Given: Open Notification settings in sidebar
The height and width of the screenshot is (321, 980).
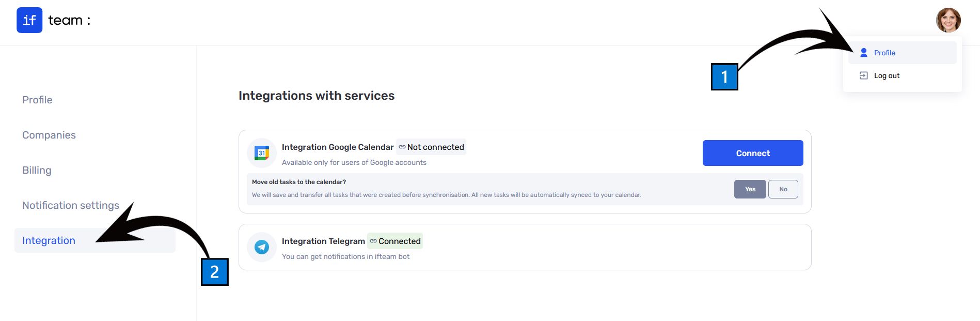Looking at the screenshot, I should click(x=71, y=205).
